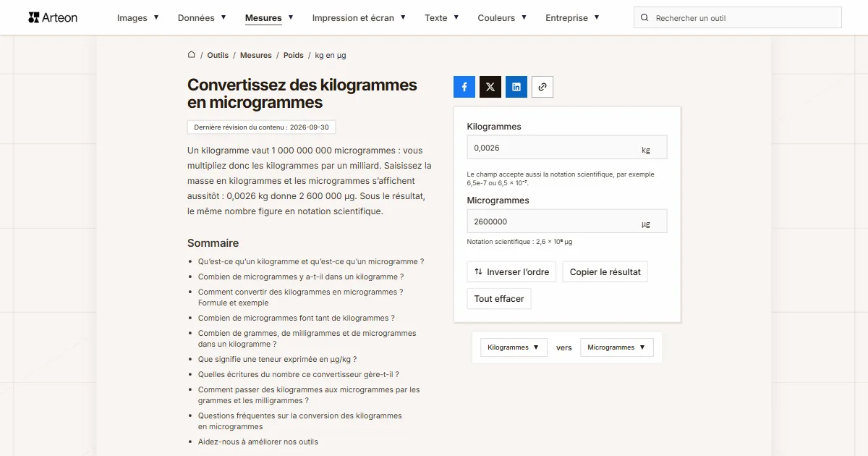This screenshot has width=868, height=456.
Task: Copy the page link icon
Action: [542, 87]
